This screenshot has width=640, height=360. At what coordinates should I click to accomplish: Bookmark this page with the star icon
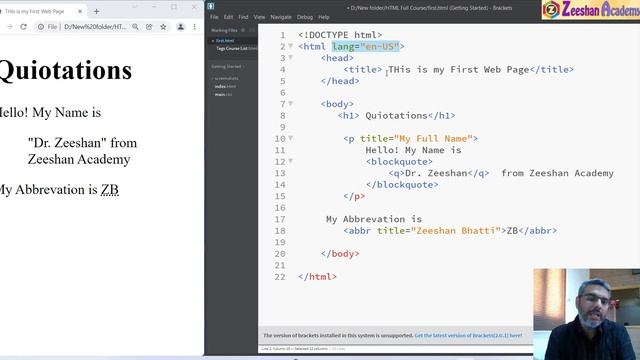pos(163,27)
